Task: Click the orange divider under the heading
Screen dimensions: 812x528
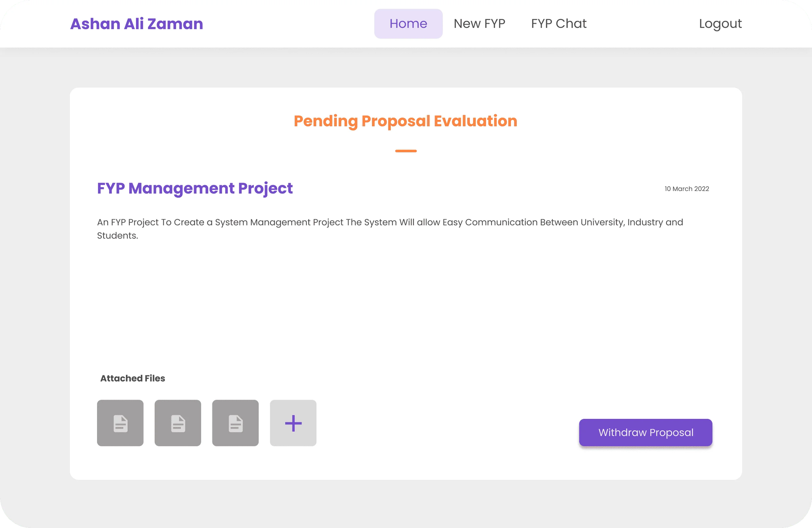Action: point(406,150)
